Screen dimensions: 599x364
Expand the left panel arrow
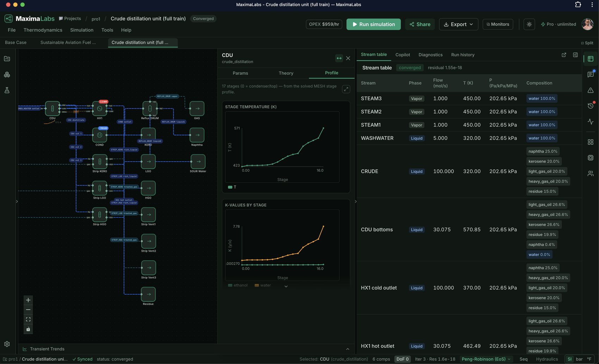click(x=17, y=202)
